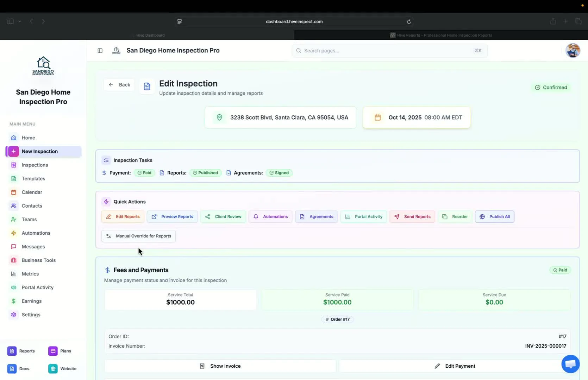Viewport: 588px width, 380px height.
Task: Click the Inspection Tasks checklist icon
Action: (106, 160)
